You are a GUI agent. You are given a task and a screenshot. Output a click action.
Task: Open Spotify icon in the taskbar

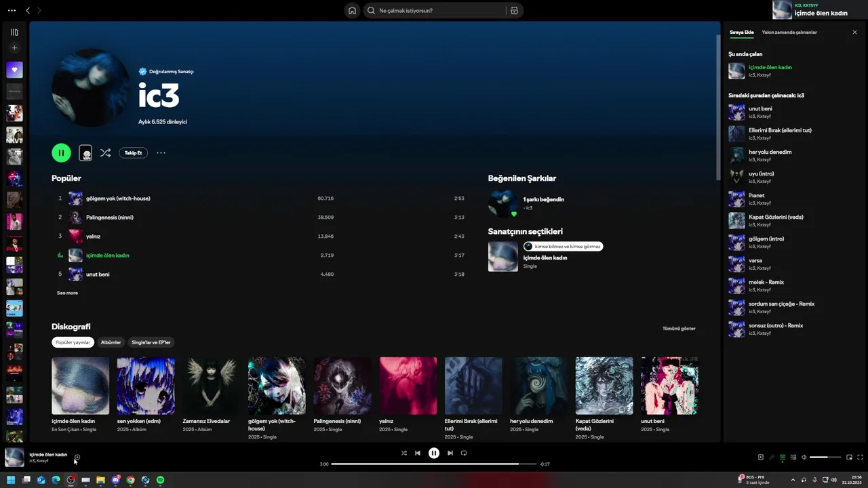click(160, 480)
